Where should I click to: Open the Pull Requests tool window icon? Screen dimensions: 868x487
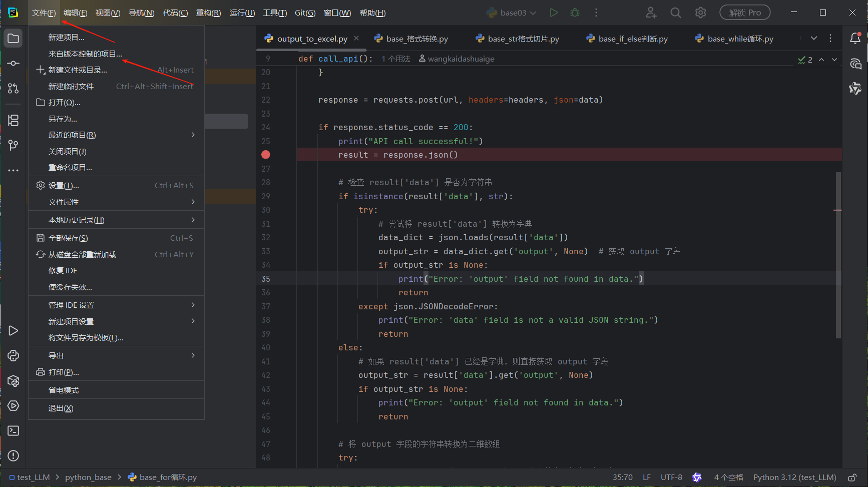point(14,89)
